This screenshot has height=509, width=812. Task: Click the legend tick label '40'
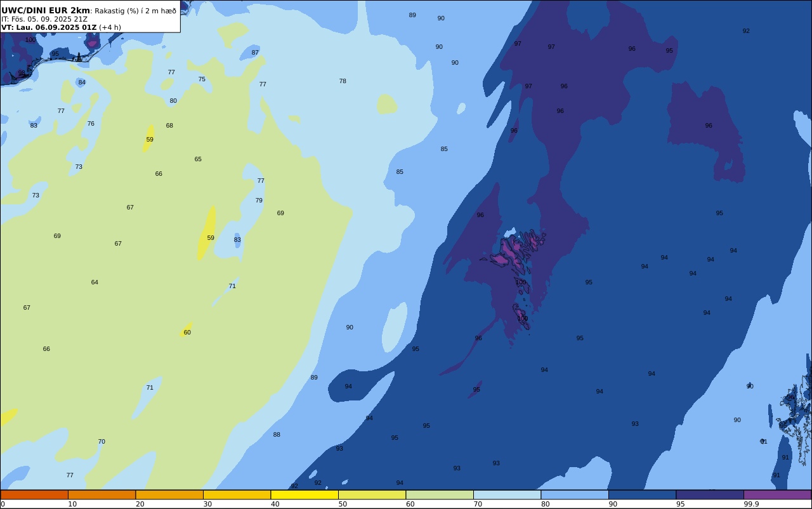click(x=275, y=504)
